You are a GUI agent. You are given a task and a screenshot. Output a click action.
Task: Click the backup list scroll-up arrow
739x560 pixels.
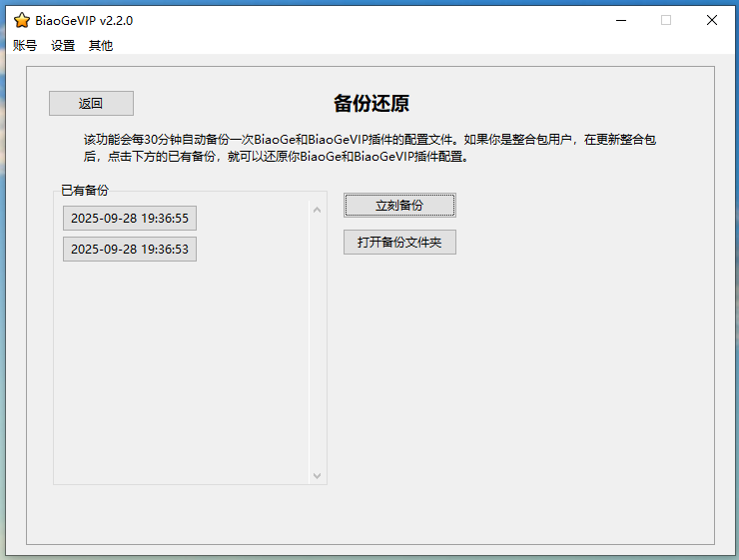[x=318, y=210]
